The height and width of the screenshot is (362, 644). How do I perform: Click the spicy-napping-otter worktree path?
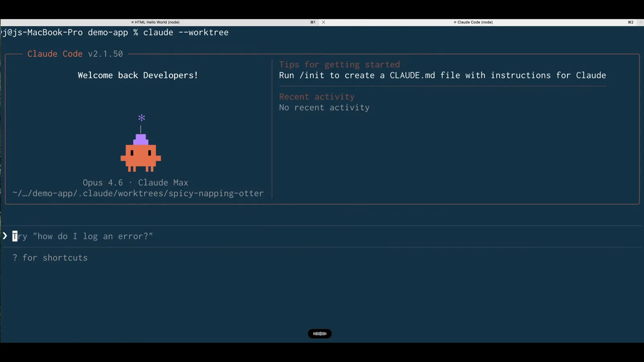pyautogui.click(x=138, y=193)
